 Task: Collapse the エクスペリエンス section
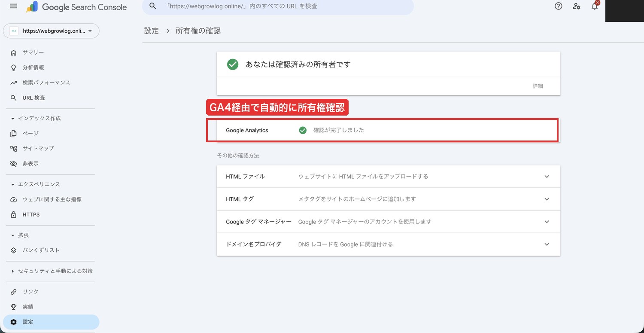13,184
